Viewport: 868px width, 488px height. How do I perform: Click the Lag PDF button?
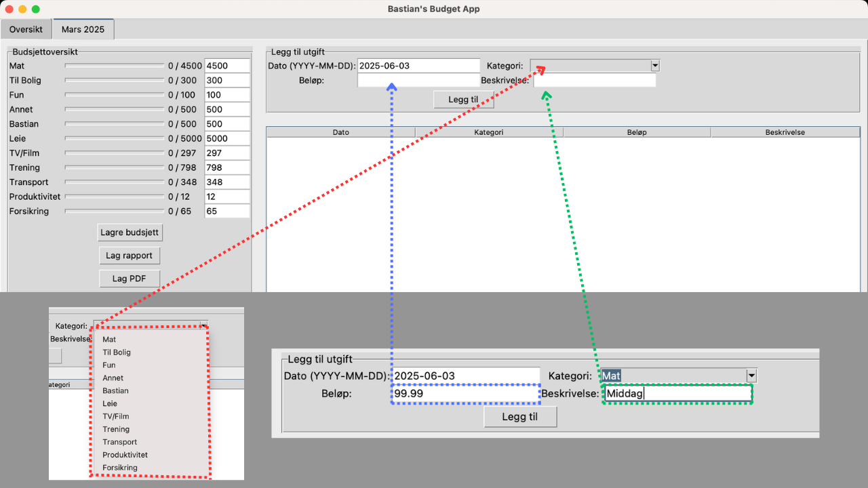[x=130, y=279]
